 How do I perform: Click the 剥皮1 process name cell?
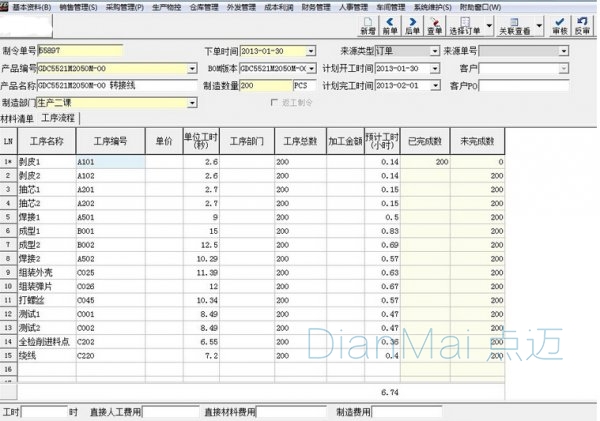[47, 162]
